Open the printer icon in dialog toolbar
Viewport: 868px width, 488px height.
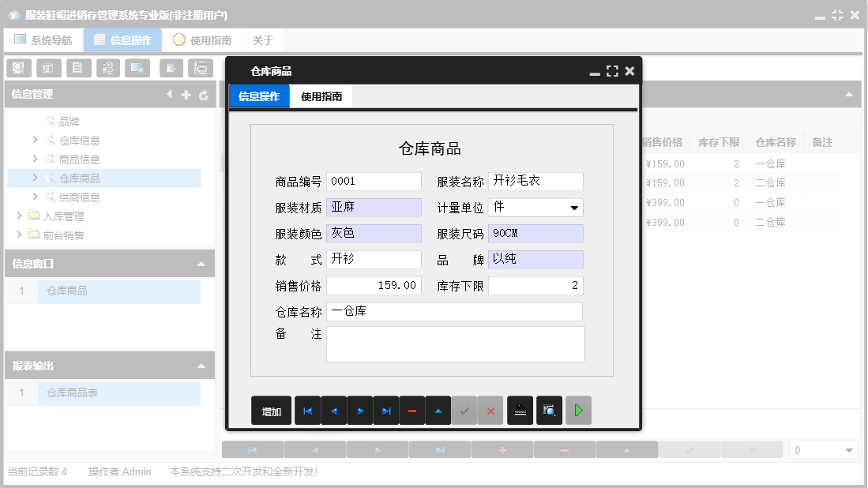(x=519, y=410)
